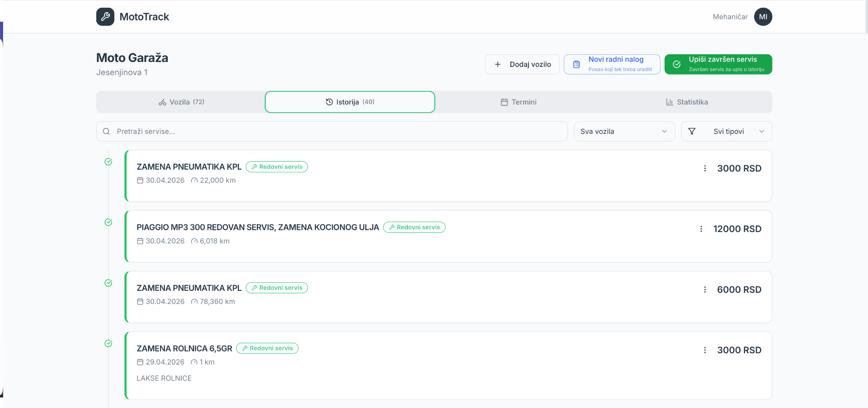Click the plus icon in Dodaj vozilo

pos(498,64)
